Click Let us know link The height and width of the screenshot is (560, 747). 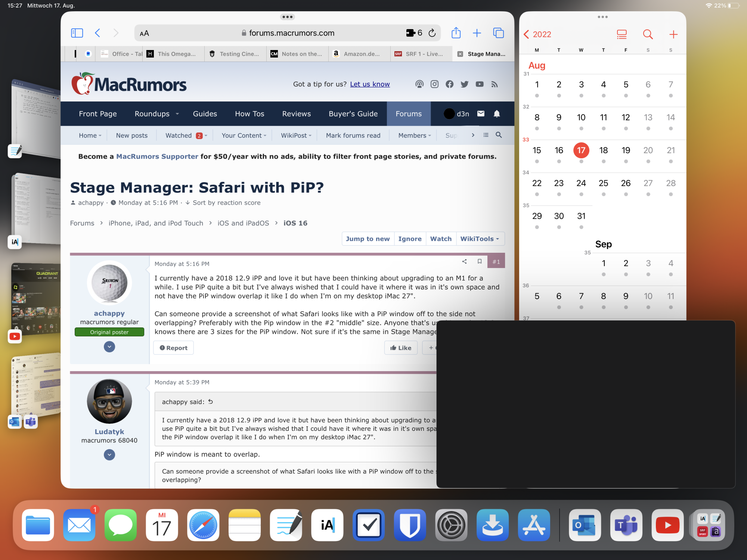370,84
